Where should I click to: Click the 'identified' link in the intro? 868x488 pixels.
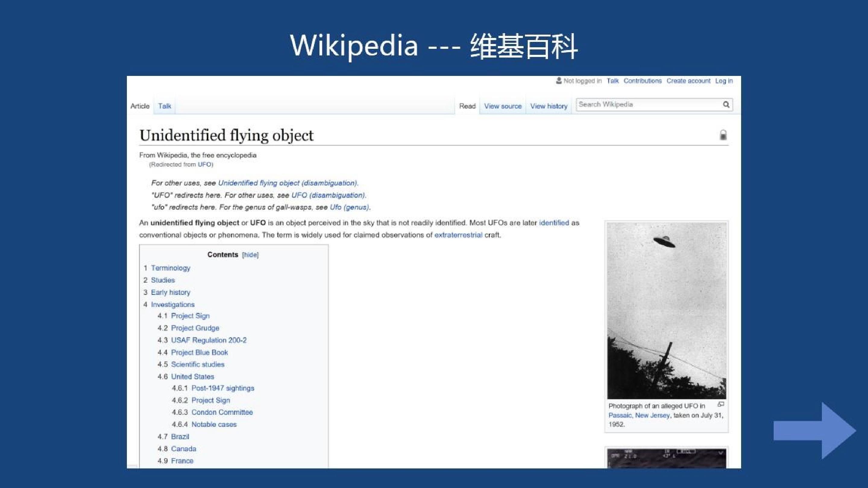(x=554, y=223)
